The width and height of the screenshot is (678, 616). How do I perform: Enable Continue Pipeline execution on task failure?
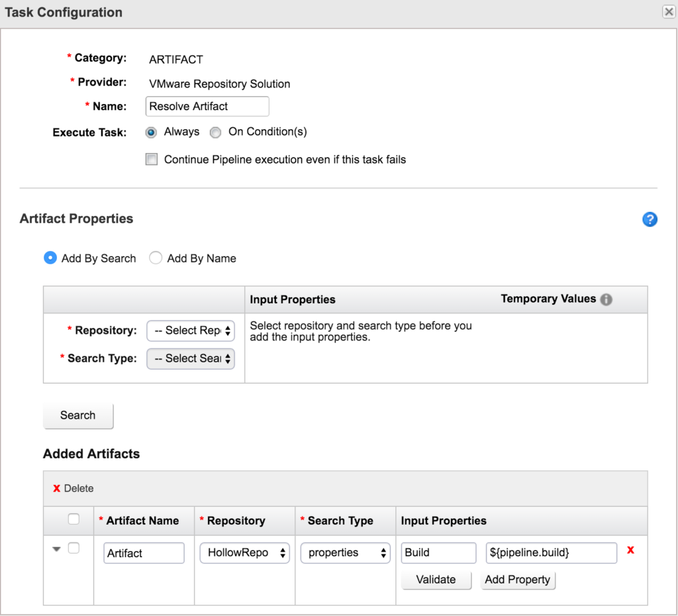coord(152,160)
